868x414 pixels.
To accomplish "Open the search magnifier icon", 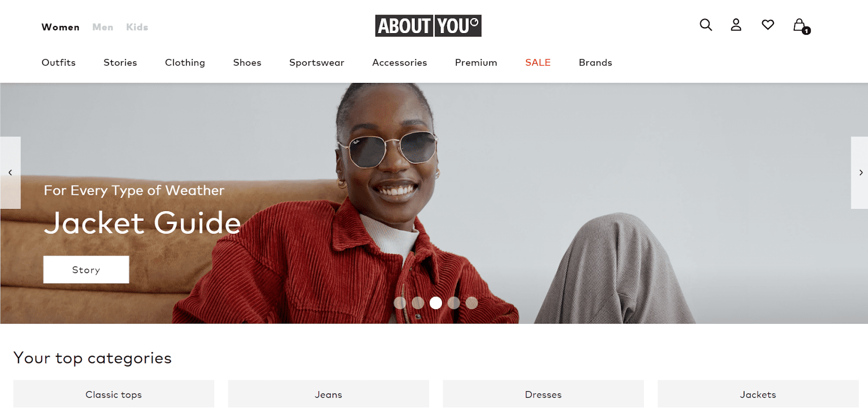I will (x=705, y=25).
